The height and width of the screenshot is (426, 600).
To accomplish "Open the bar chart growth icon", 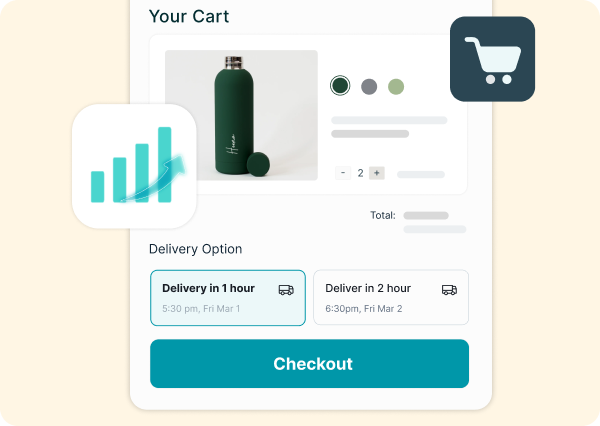I will coord(134,166).
